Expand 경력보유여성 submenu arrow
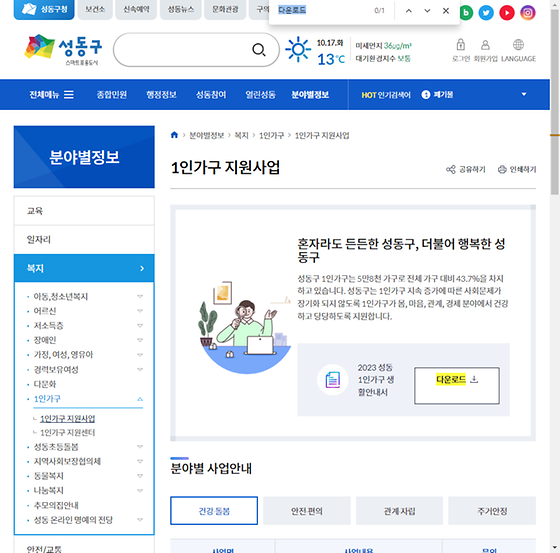560x553 pixels. [140, 369]
